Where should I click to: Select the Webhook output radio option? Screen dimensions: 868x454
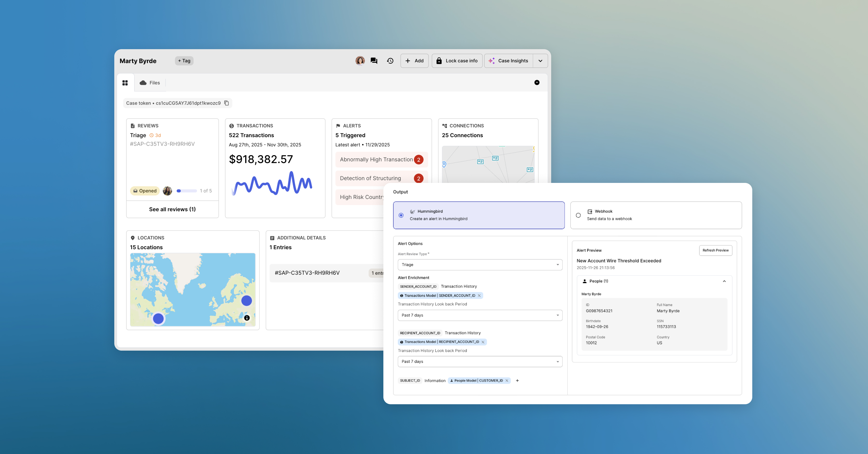(578, 215)
